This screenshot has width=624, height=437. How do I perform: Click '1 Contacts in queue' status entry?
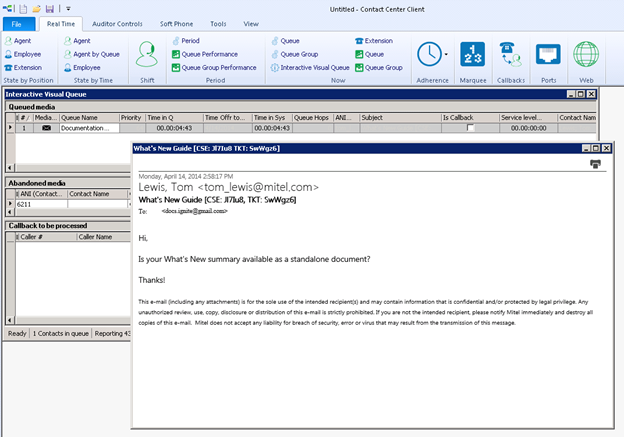60,333
